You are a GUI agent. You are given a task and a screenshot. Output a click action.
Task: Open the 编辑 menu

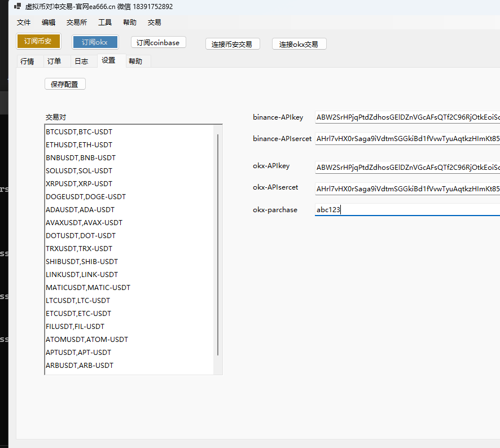click(49, 23)
